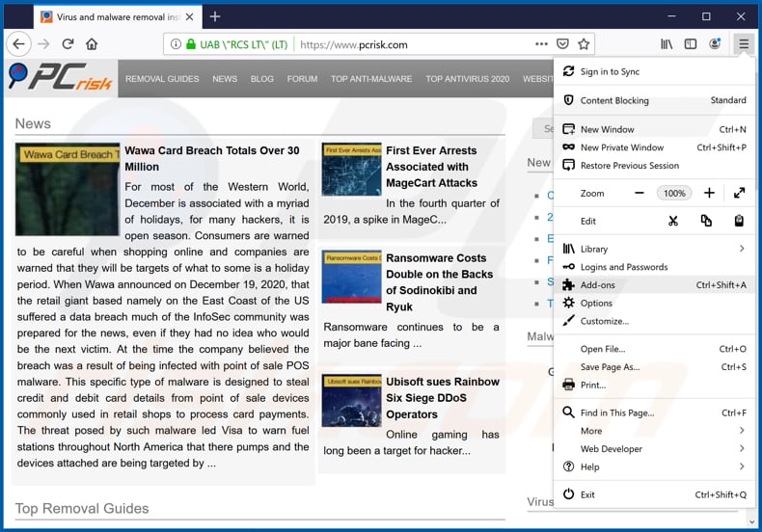762x532 pixels.
Task: Open Content Blocking settings entry
Action: (654, 100)
